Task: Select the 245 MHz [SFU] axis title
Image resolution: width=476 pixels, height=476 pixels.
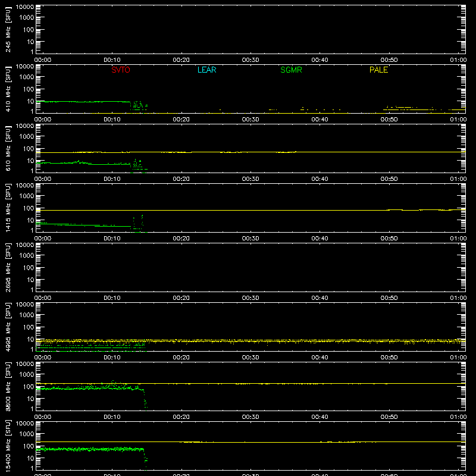Action: tap(8, 29)
